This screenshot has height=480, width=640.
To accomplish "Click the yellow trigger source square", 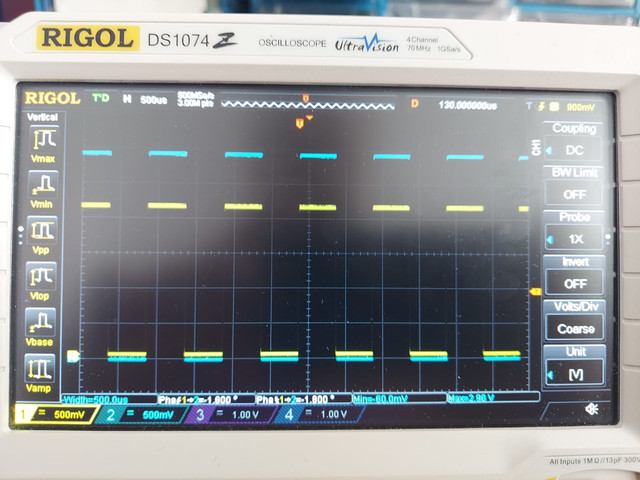I will [x=554, y=107].
